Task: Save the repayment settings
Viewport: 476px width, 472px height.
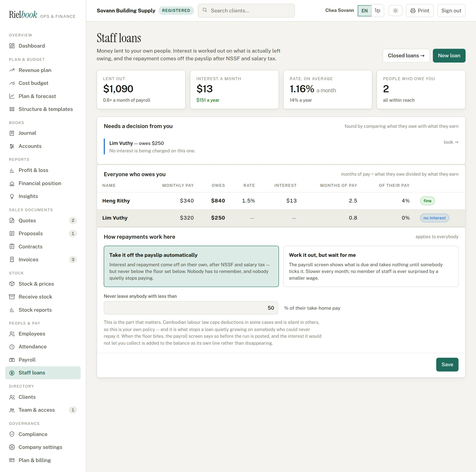Action: [x=447, y=365]
